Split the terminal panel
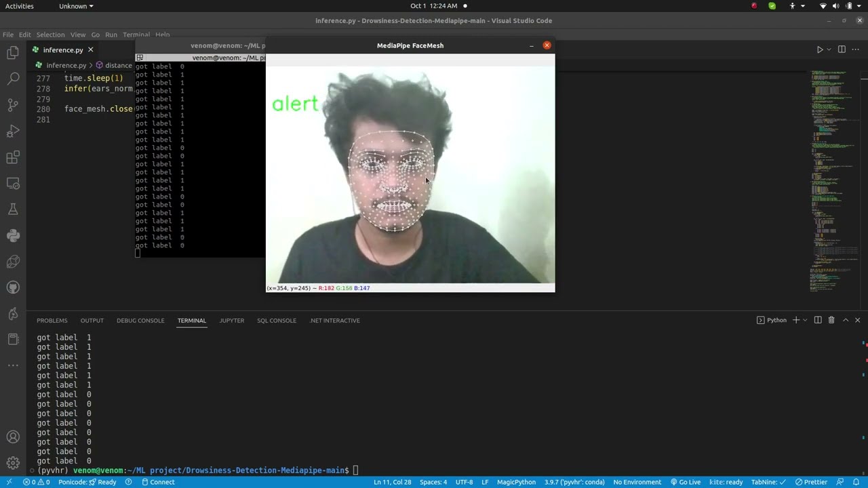The image size is (868, 488). [x=818, y=320]
